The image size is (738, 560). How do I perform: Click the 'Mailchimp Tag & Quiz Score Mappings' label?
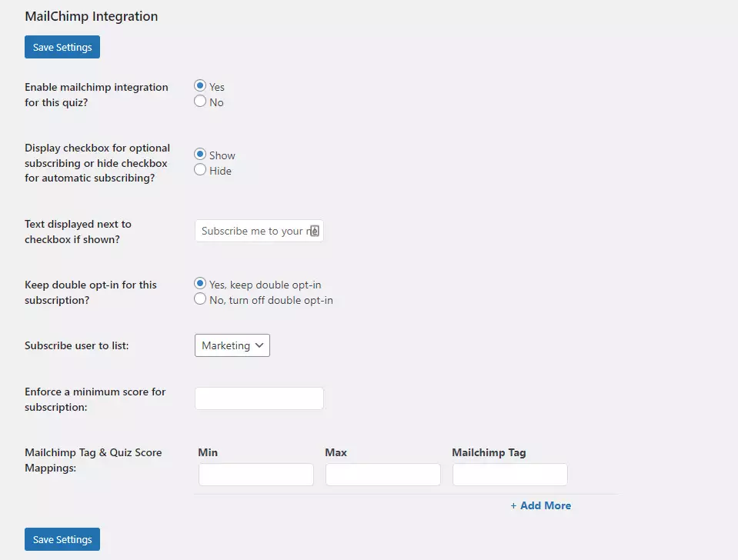click(93, 460)
